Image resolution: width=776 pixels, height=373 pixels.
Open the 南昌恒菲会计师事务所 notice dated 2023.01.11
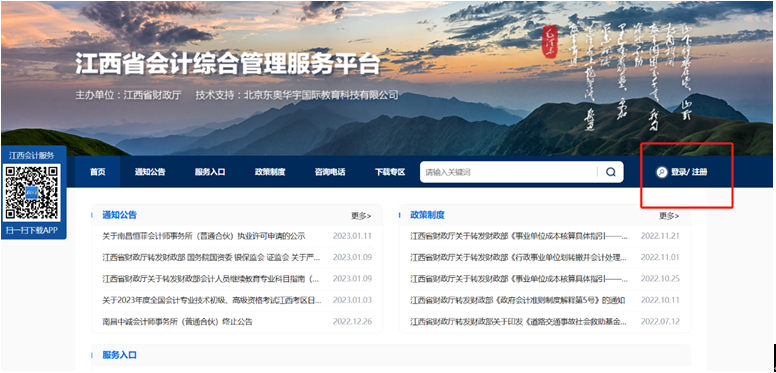pyautogui.click(x=203, y=236)
